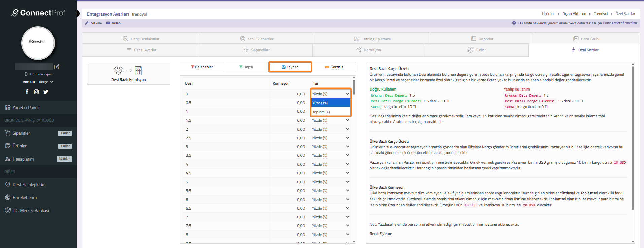
Task: Click the Geçmiş history button
Action: click(x=334, y=67)
